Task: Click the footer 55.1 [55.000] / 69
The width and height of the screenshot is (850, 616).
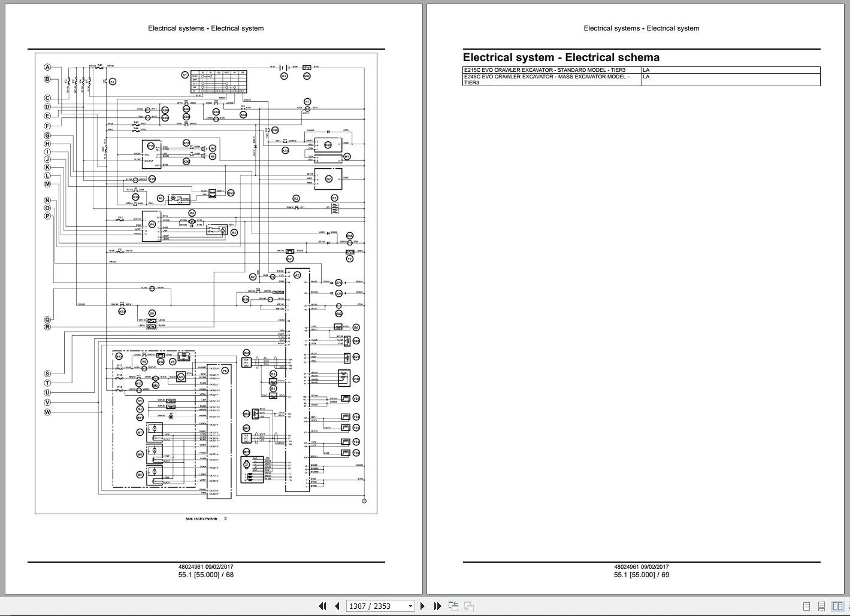Action: (x=641, y=575)
